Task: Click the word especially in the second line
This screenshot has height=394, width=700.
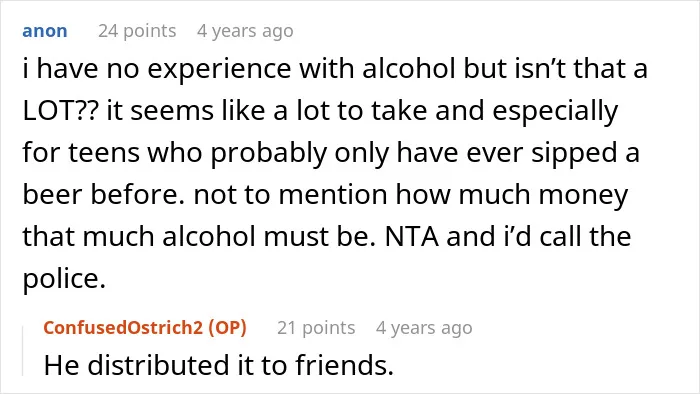Action: [555, 112]
